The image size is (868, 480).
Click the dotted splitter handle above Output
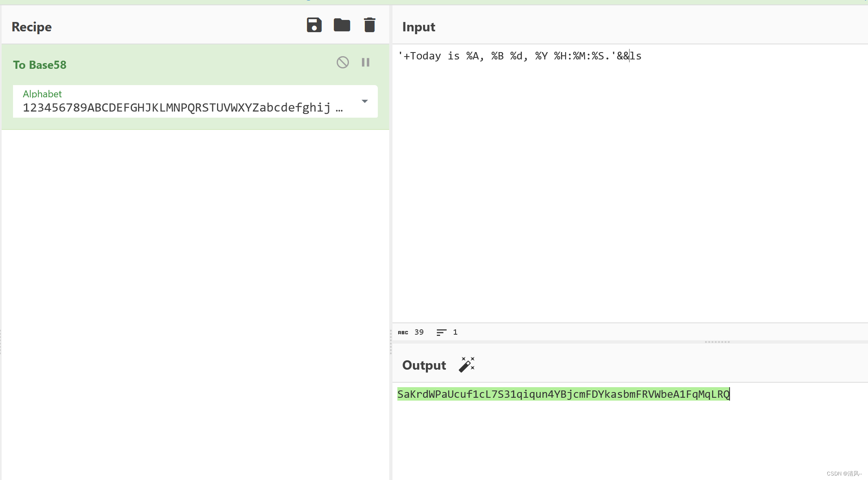[x=717, y=342]
